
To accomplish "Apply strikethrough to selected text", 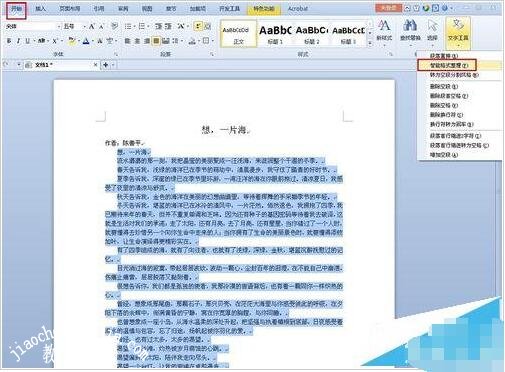I will [41, 41].
